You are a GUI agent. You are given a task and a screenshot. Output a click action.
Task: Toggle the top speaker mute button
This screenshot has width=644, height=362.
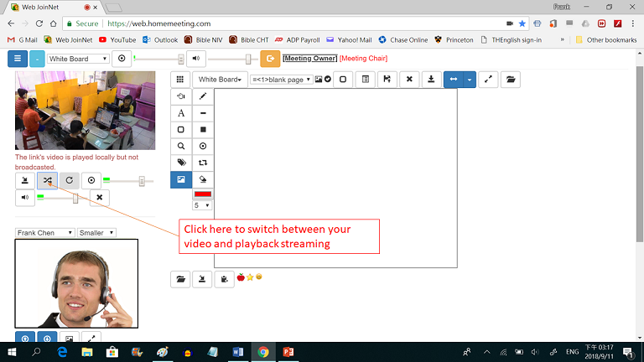(195, 59)
